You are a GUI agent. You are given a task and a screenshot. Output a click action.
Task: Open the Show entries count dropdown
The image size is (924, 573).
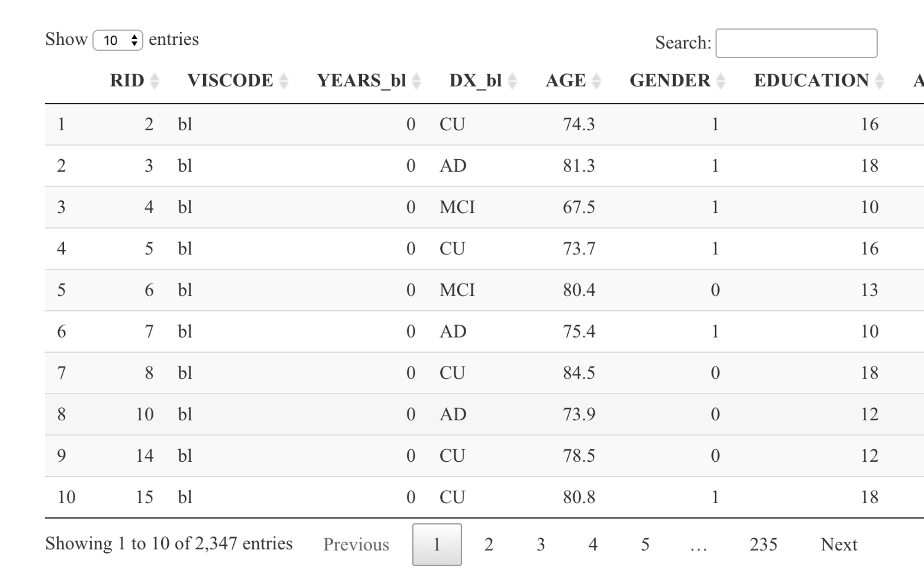tap(118, 40)
